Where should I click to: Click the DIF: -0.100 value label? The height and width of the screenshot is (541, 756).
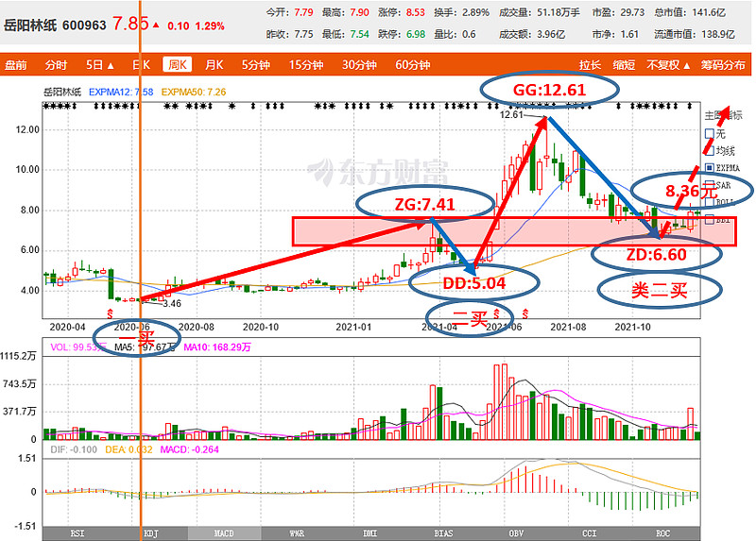74,449
